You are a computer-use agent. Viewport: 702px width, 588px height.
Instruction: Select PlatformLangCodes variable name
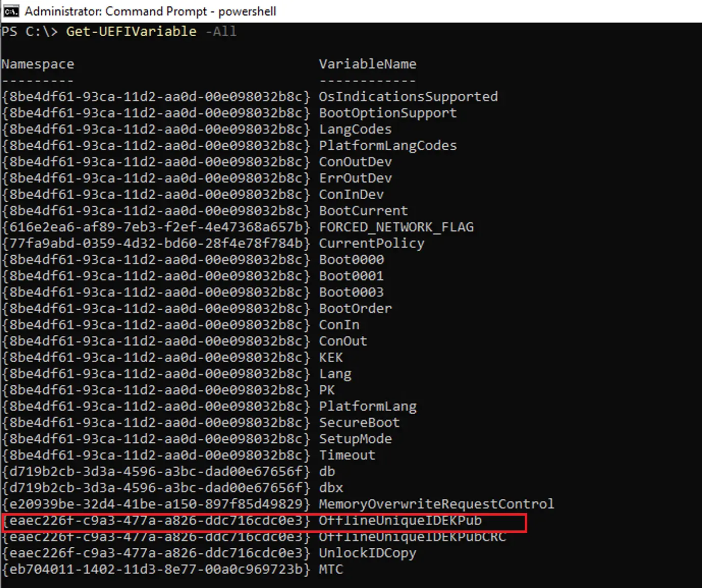coord(388,146)
